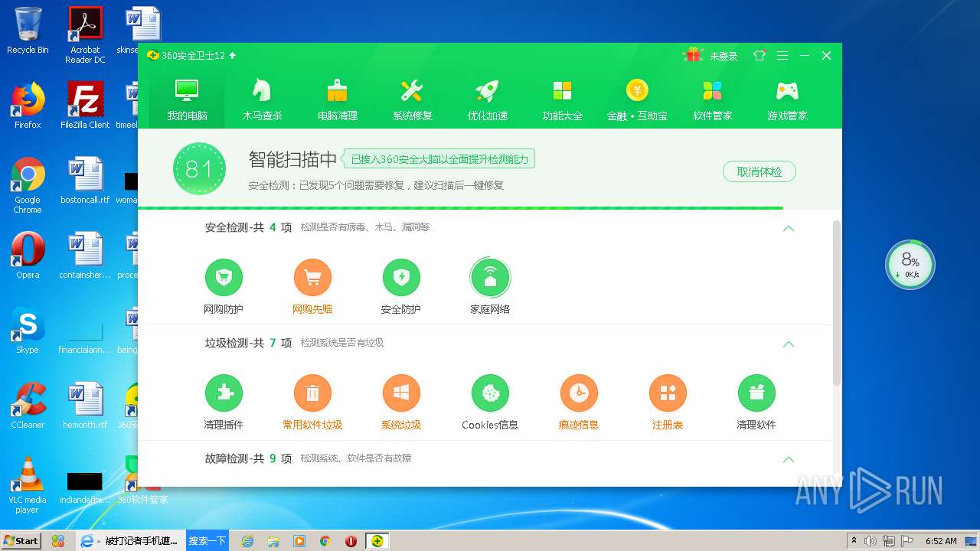Click the Opera red taskbar icon
The image size is (980, 551).
click(351, 541)
